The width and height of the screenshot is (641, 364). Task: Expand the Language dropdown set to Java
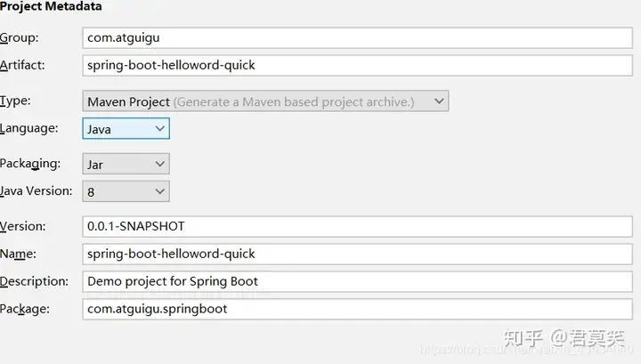point(126,129)
